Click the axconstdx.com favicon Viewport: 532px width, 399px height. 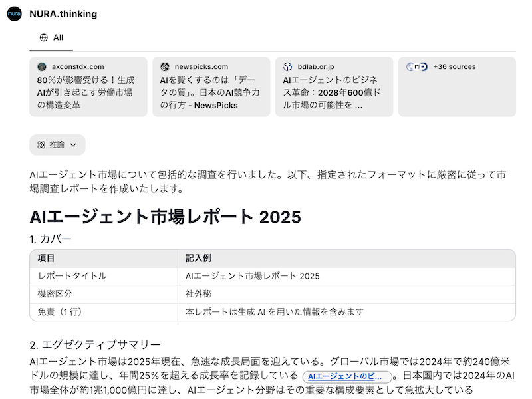coord(42,67)
